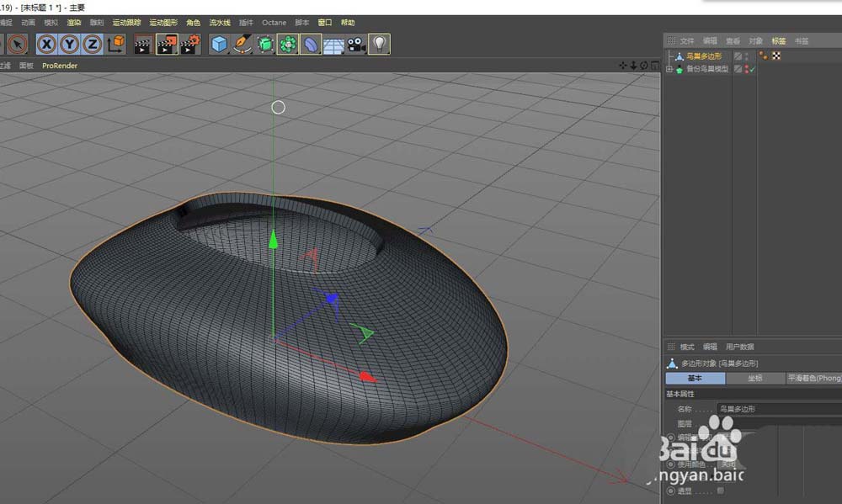Click the white rotation handle circle
The image size is (842, 504).
point(278,108)
